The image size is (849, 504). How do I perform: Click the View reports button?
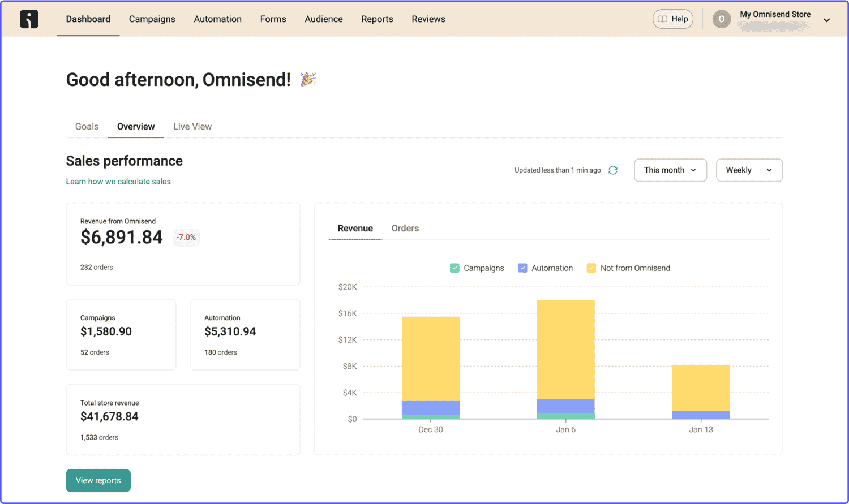pos(98,480)
